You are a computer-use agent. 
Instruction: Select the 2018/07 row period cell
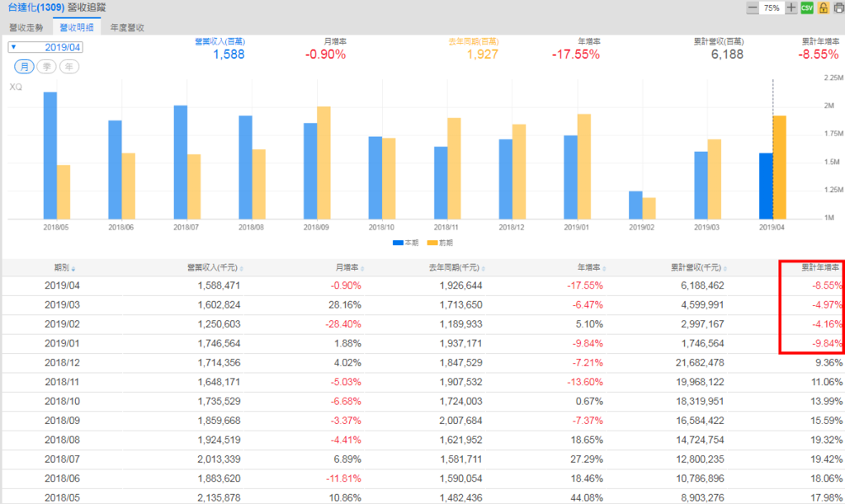pos(62,459)
